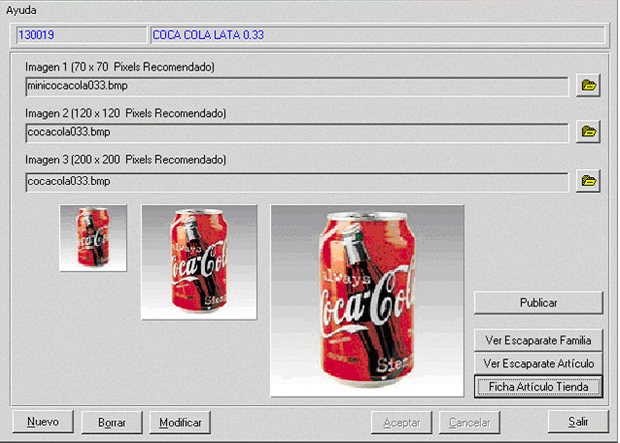The height and width of the screenshot is (443, 620).
Task: Browse folder icon for Imagen 2
Action: (588, 131)
